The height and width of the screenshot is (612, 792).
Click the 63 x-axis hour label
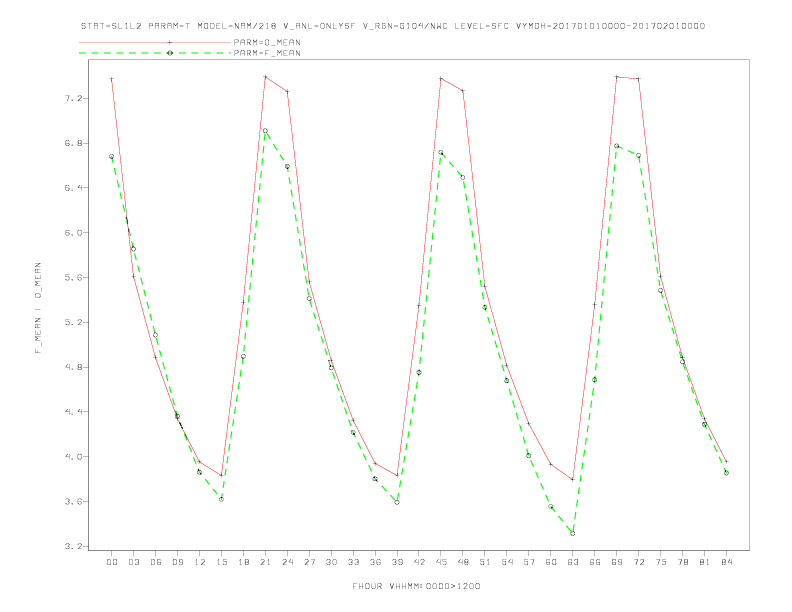573,562
